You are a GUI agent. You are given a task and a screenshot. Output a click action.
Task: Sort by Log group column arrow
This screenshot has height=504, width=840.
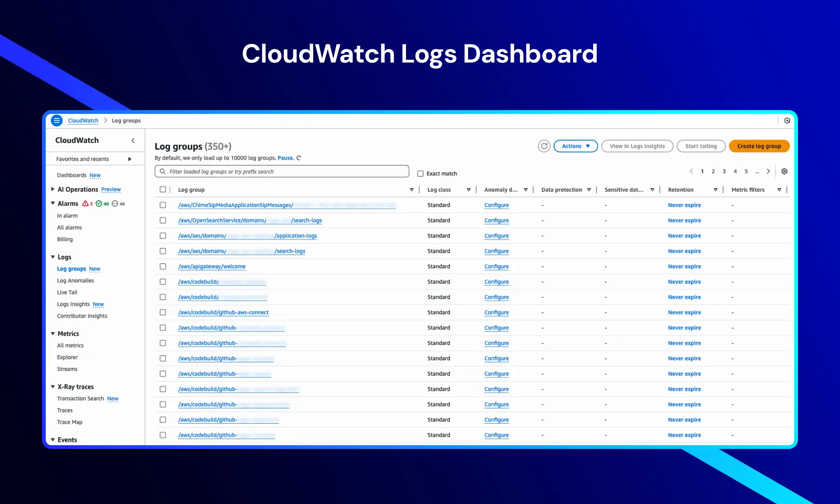point(412,190)
